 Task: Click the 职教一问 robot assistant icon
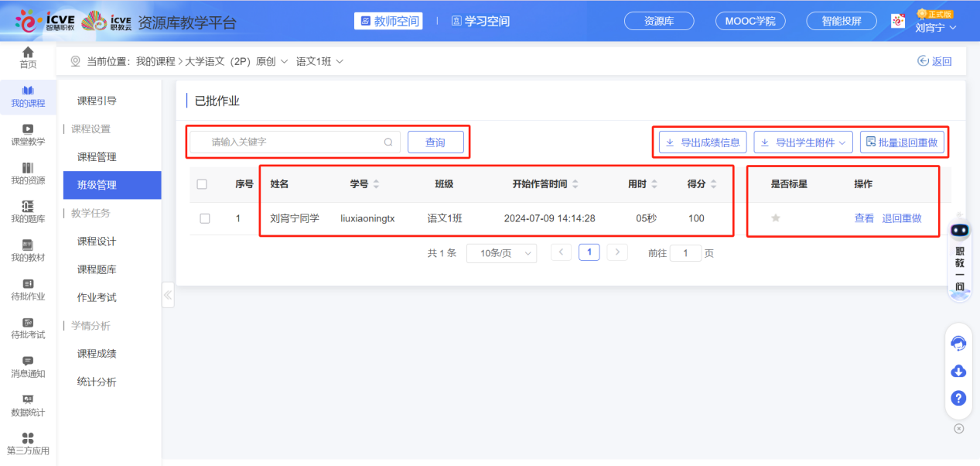click(x=958, y=228)
